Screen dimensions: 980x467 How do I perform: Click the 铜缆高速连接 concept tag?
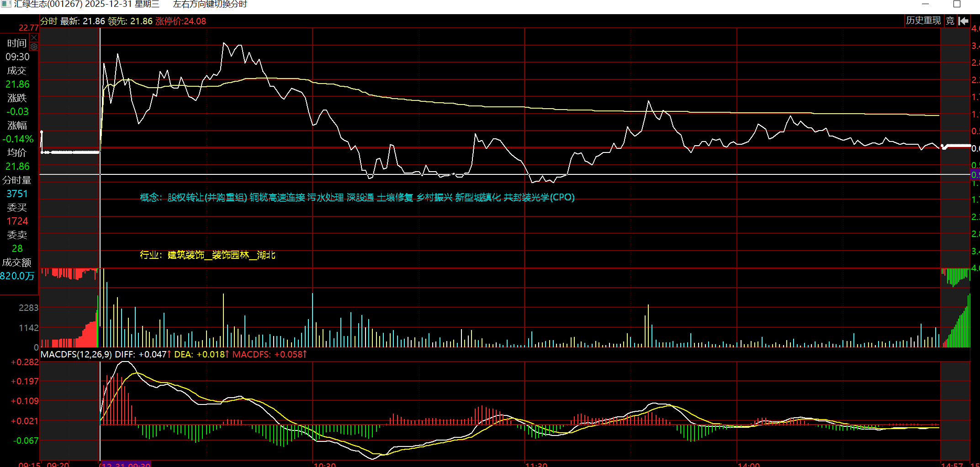[277, 198]
